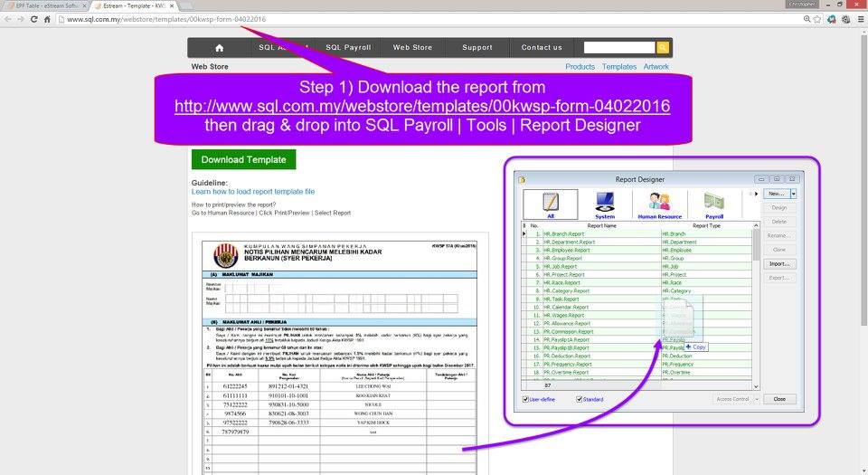
Task: Click the Design button
Action: coord(779,207)
